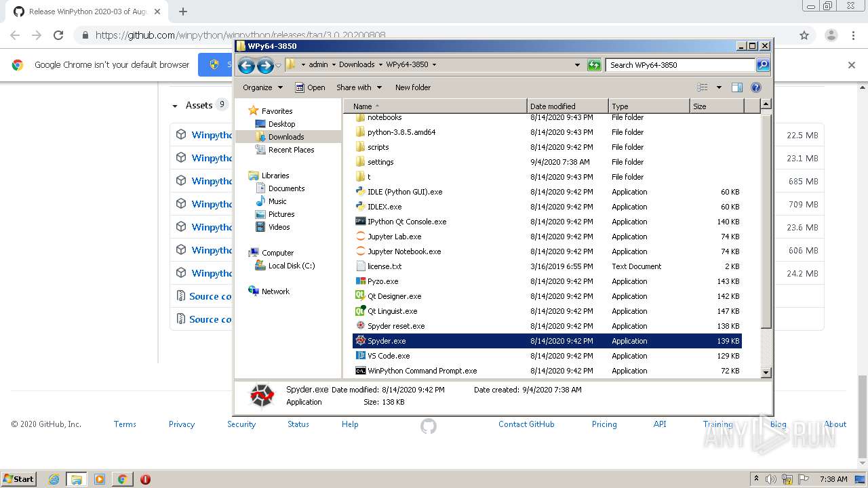Open recent pages dropdown next to forward
This screenshot has height=488, width=868.
(278, 65)
